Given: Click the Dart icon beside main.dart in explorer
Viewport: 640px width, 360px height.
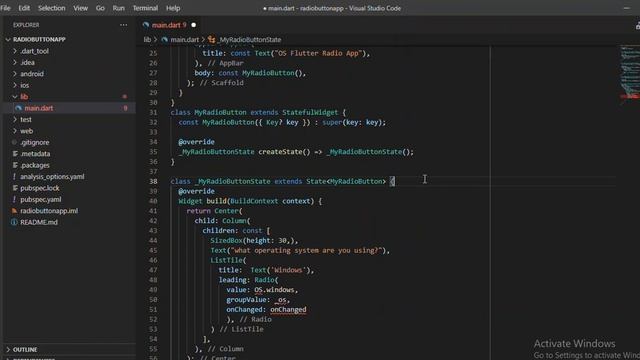Looking at the screenshot, I should (x=18, y=108).
